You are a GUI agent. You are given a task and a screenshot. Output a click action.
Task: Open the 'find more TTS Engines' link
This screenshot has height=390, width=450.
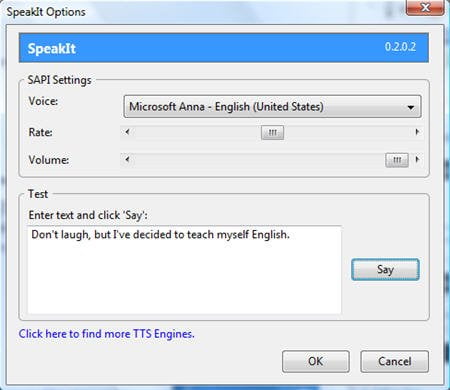pos(106,334)
